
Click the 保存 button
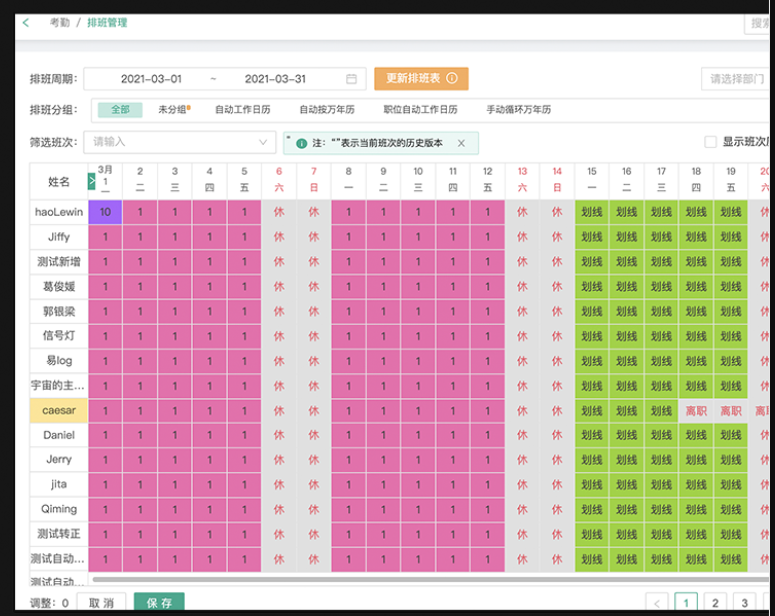[x=159, y=603]
